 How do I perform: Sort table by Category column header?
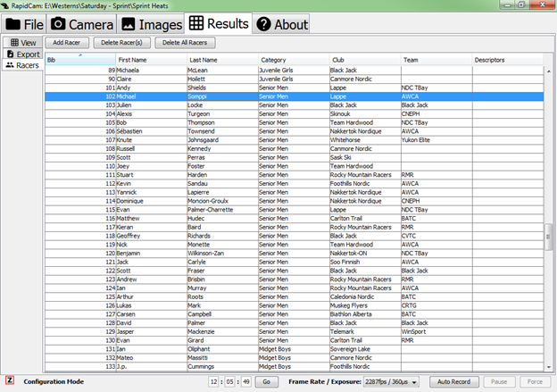(292, 60)
